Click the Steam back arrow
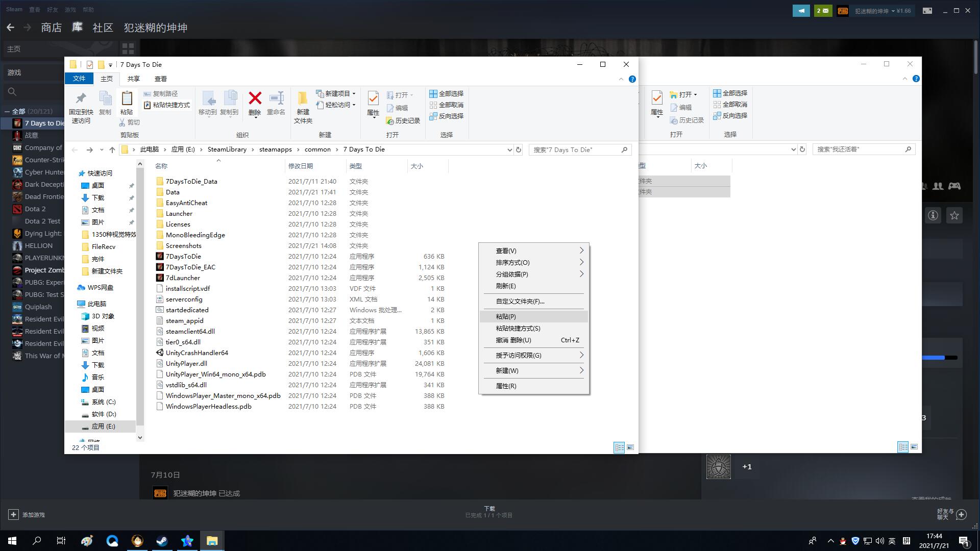Image resolution: width=980 pixels, height=551 pixels. click(x=11, y=28)
